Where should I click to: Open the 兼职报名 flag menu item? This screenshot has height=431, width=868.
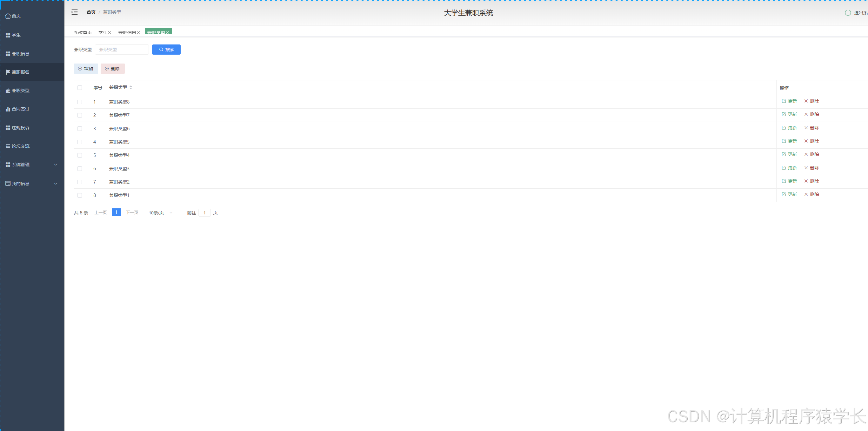(20, 72)
